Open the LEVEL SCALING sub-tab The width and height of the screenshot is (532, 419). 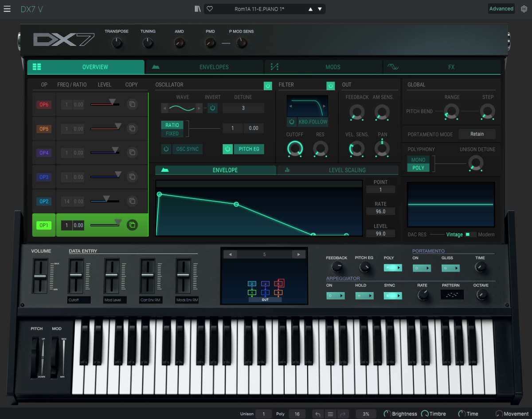click(x=338, y=170)
